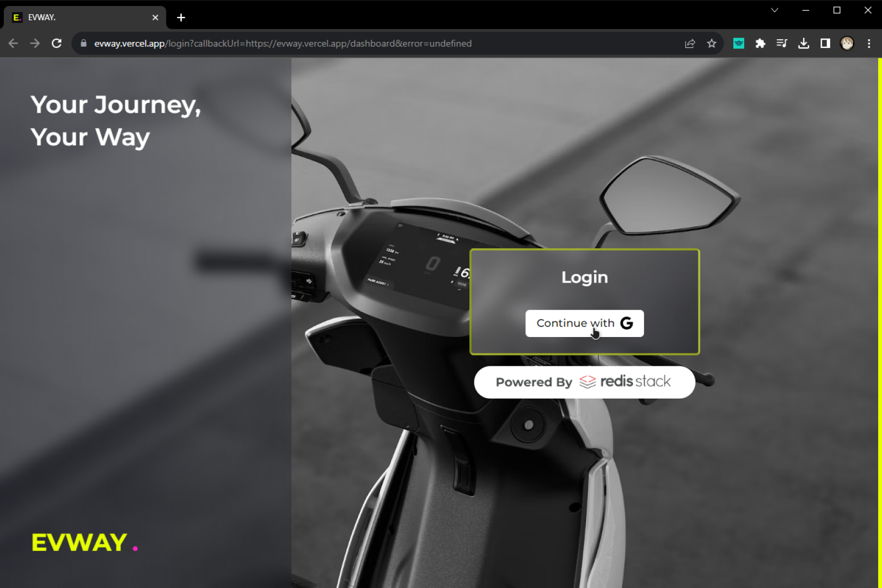Click the Continue with Google button
Image resolution: width=882 pixels, height=588 pixels.
coord(584,323)
